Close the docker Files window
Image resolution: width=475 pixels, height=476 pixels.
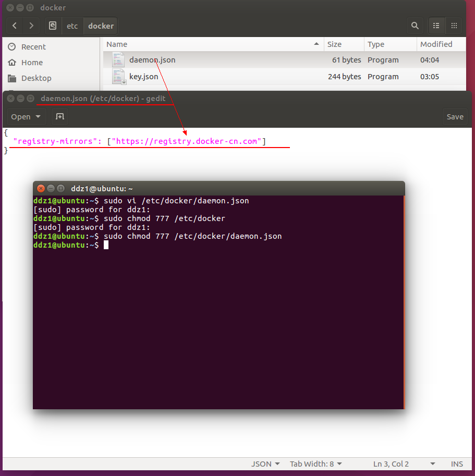pos(10,8)
